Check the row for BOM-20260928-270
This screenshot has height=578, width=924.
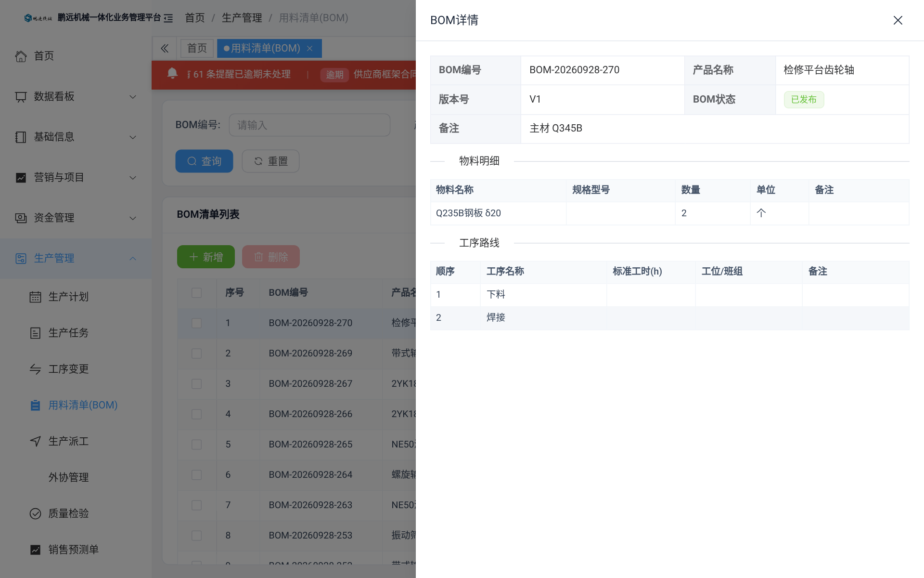pos(196,323)
